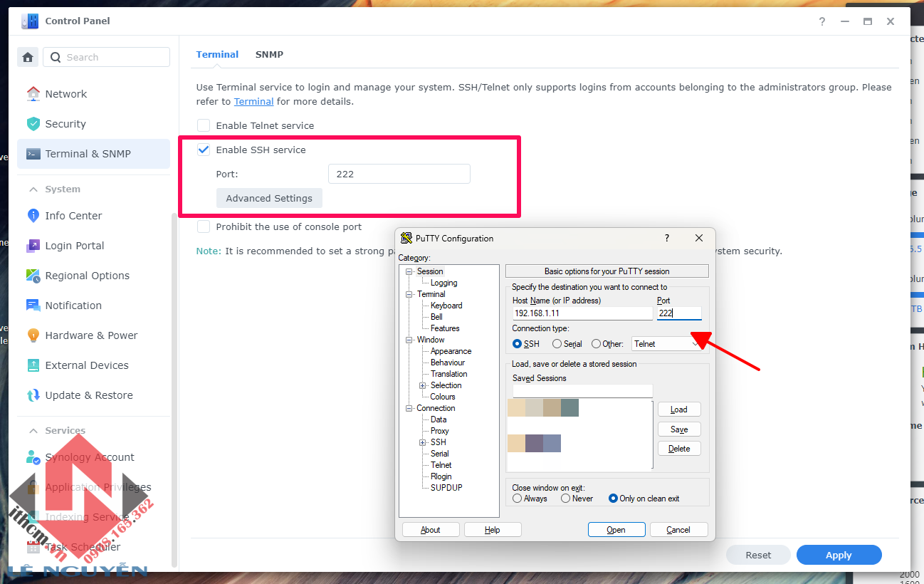
Task: Switch to the Terminal tab
Action: [x=217, y=54]
